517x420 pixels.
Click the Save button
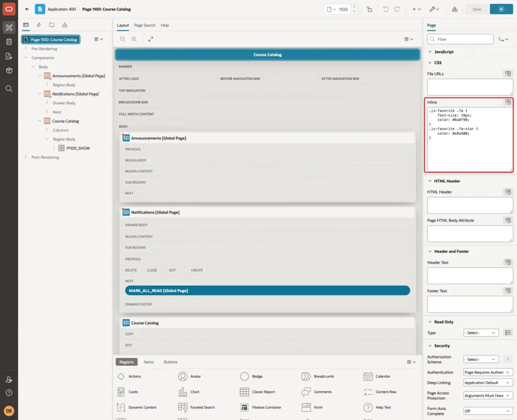[477, 9]
